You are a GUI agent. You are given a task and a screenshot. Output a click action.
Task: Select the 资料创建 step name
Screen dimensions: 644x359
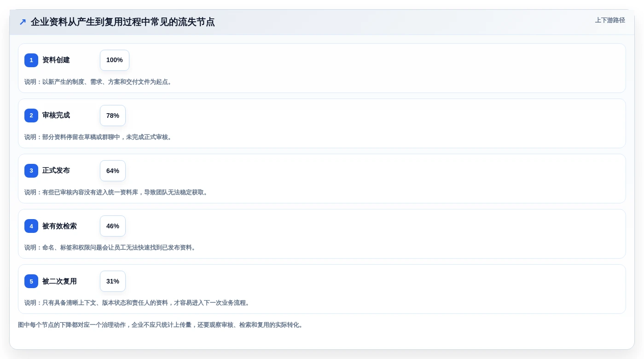tap(56, 60)
